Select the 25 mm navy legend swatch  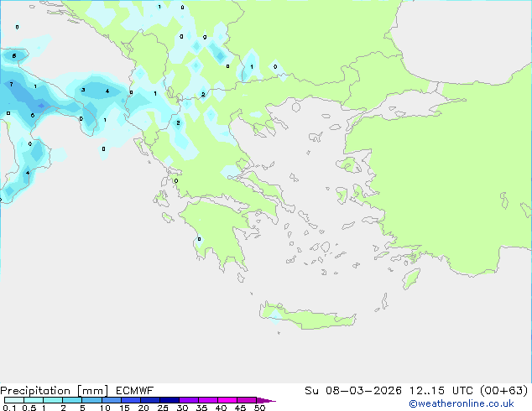click(x=169, y=400)
